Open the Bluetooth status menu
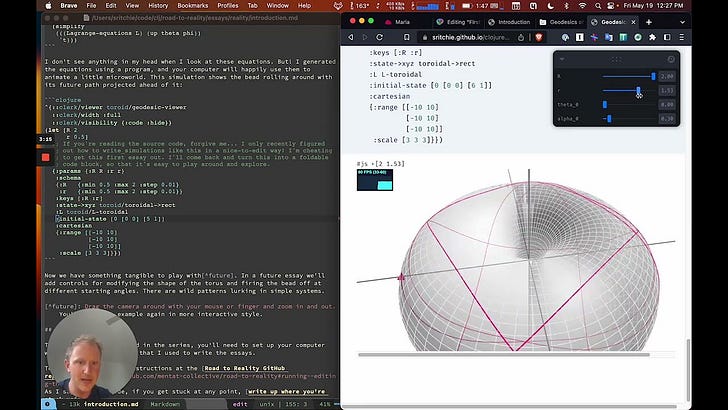Image resolution: width=728 pixels, height=410 pixels. coord(566,6)
